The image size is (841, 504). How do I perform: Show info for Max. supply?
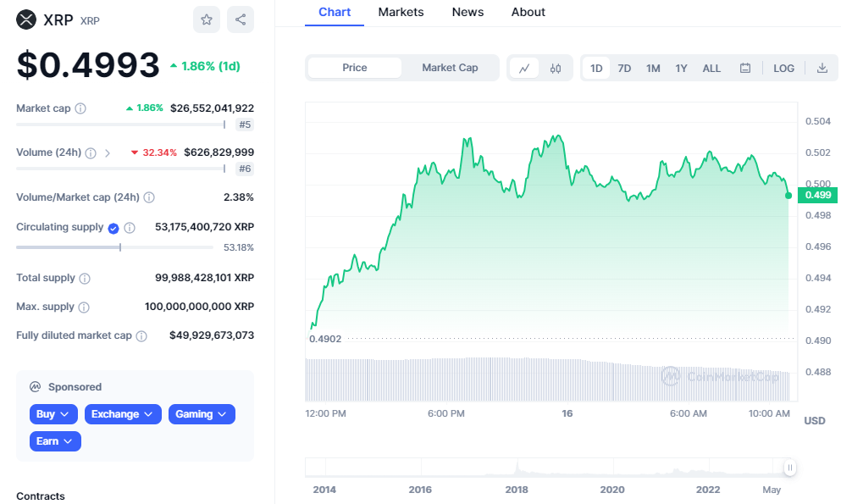point(84,307)
